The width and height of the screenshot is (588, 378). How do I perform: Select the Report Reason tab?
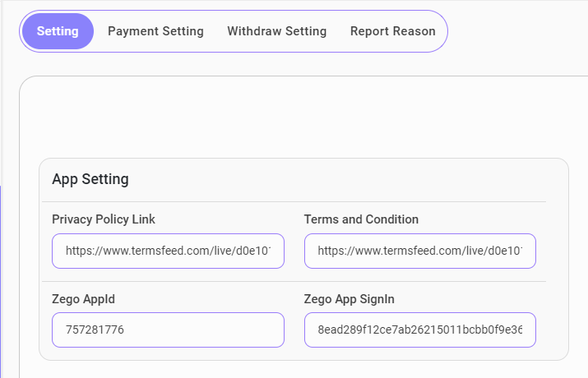pyautogui.click(x=392, y=31)
